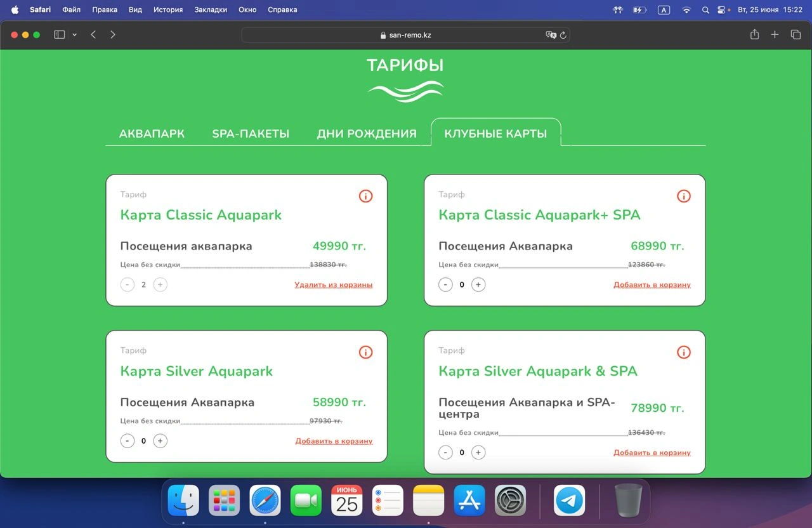This screenshot has height=528, width=812.
Task: Open Spotlight search in menu bar
Action: point(705,10)
